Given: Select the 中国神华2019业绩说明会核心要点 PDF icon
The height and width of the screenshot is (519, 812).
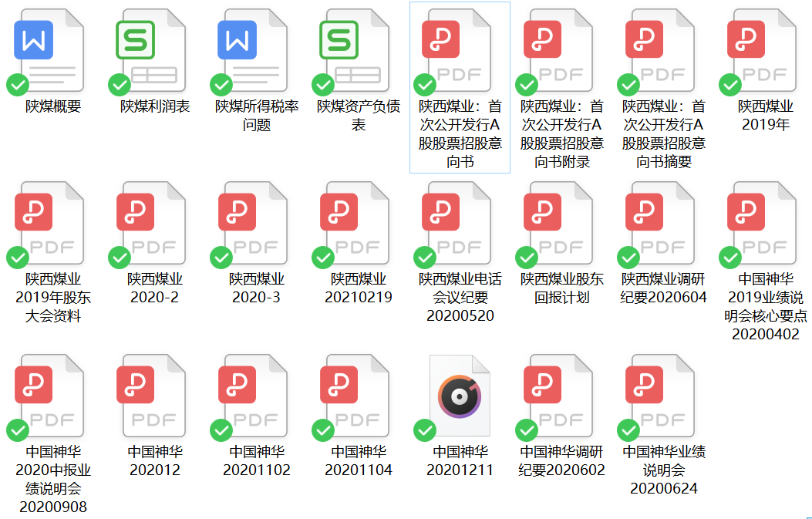Looking at the screenshot, I should (x=761, y=223).
